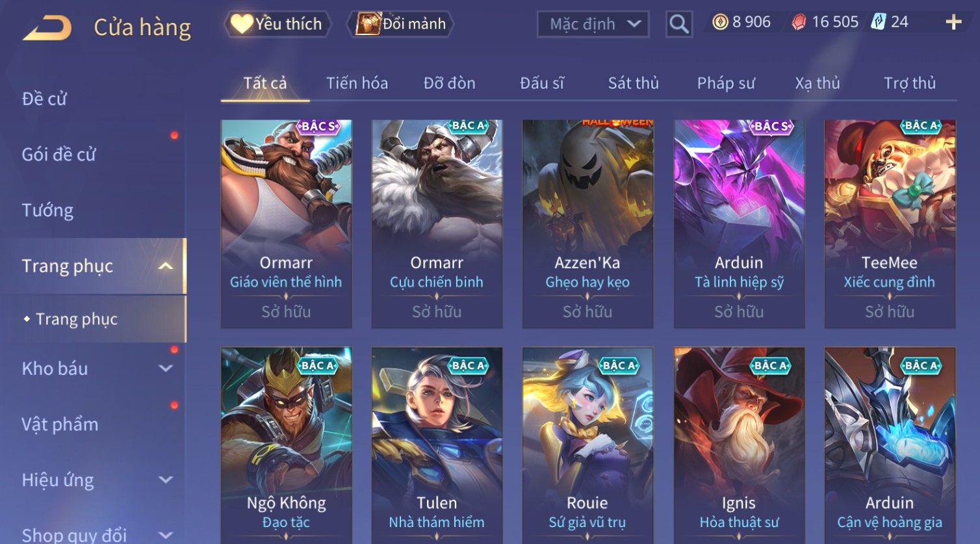The image size is (980, 544).
Task: Open Đổi mảnh fragment exchange chest
Action: (400, 24)
